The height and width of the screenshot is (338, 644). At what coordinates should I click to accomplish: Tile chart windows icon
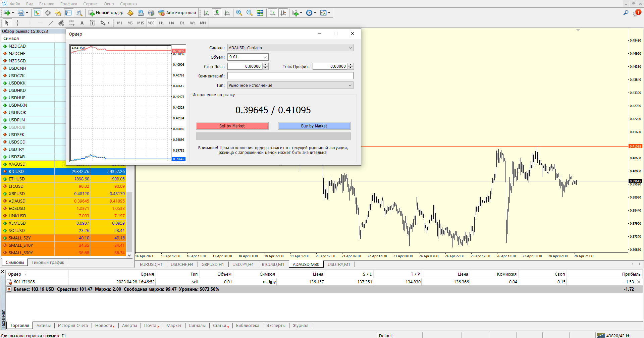coord(260,13)
